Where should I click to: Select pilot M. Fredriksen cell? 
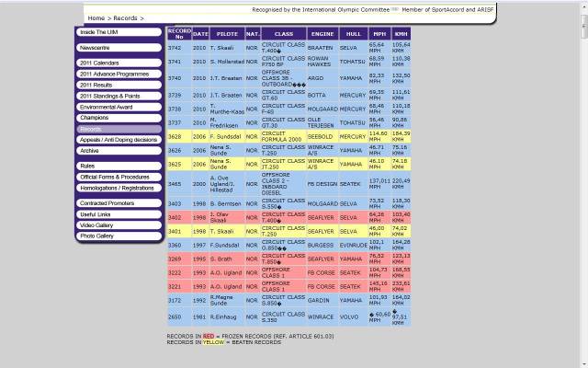pos(227,122)
